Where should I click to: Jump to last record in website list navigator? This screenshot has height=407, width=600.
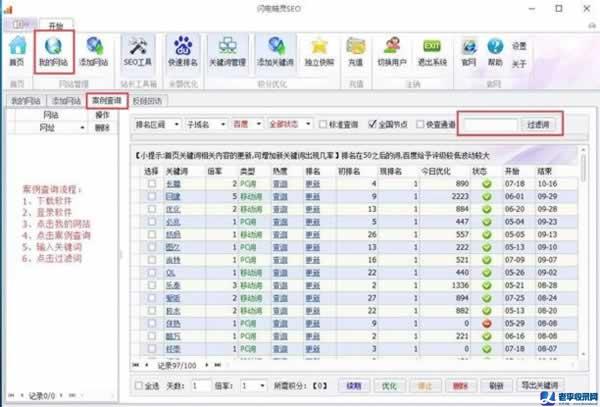coord(72,395)
